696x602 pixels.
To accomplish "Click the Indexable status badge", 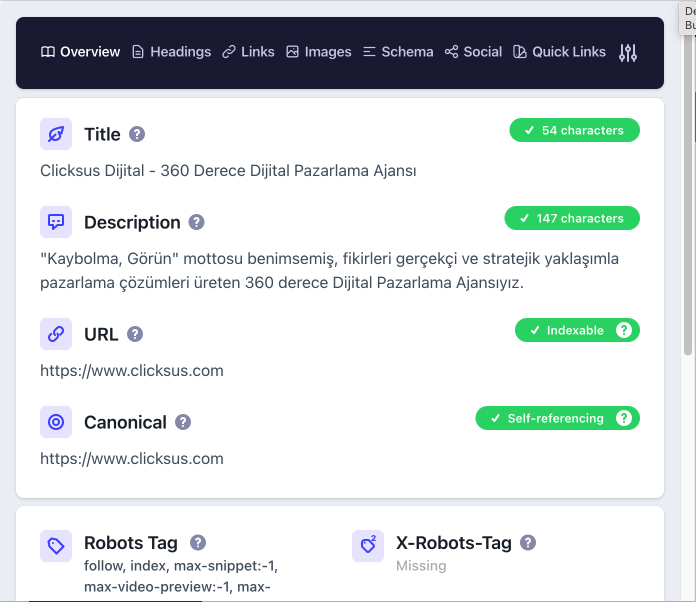I will (x=577, y=330).
